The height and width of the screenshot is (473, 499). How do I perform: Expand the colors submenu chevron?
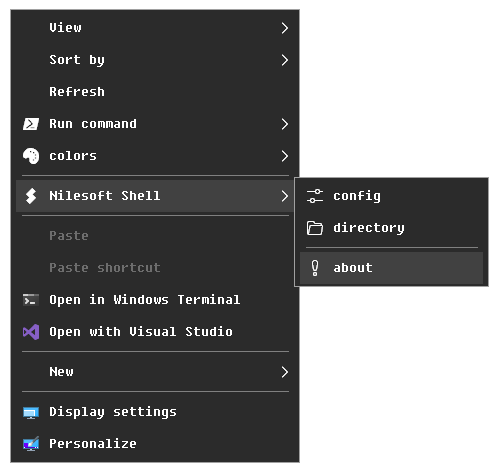pos(284,156)
